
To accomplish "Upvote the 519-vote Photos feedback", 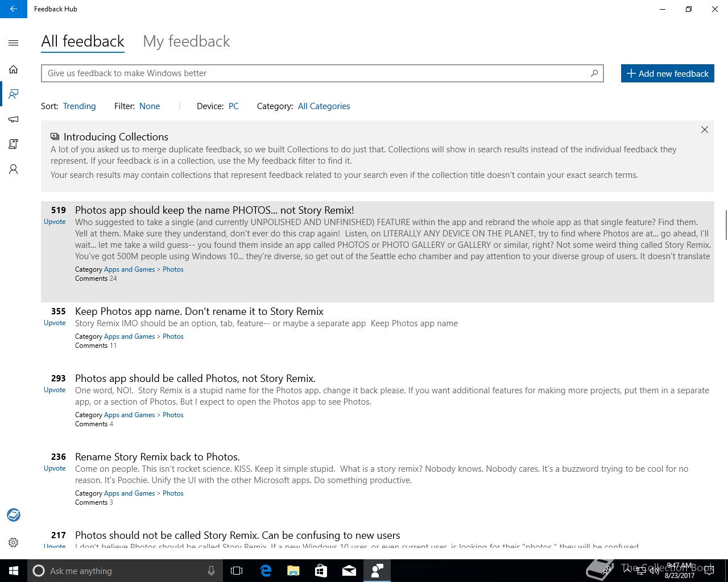I will [x=55, y=222].
